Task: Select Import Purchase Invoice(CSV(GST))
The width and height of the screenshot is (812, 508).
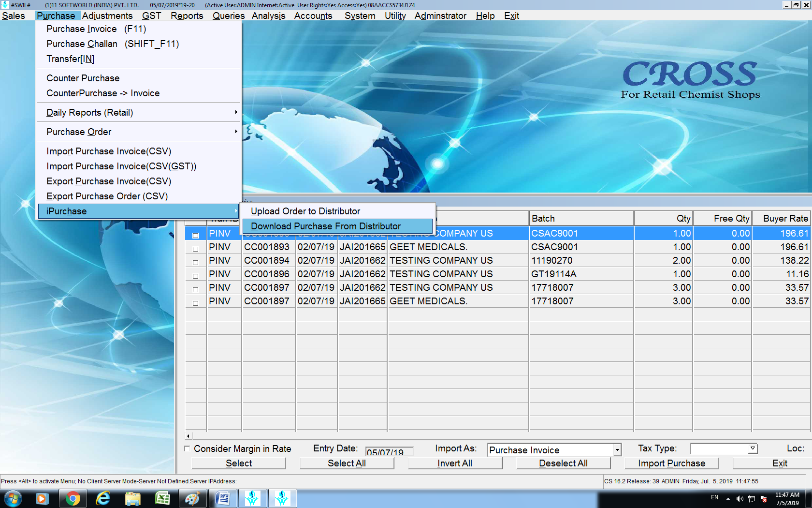Action: click(139, 166)
